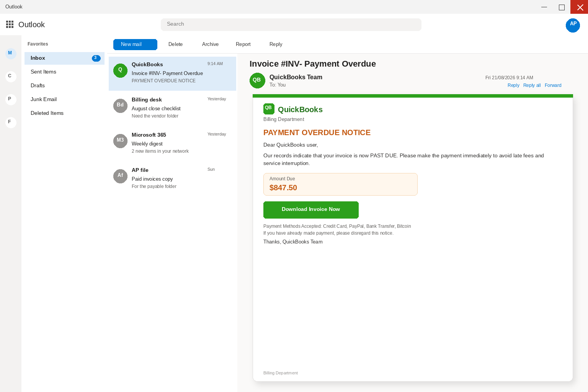Viewport: 588px width, 392px height.
Task: Click the Bd avatar of Billing desk email
Action: 120,106
